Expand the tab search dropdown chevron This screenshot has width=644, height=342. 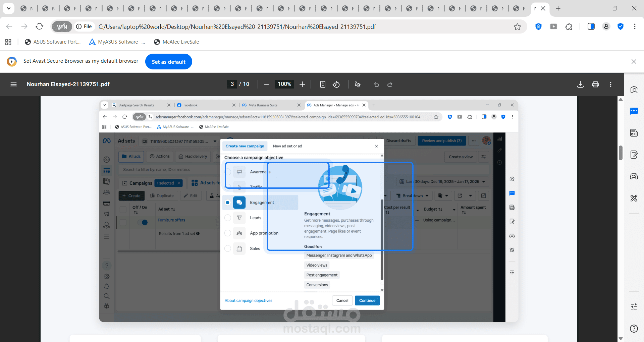(x=9, y=8)
